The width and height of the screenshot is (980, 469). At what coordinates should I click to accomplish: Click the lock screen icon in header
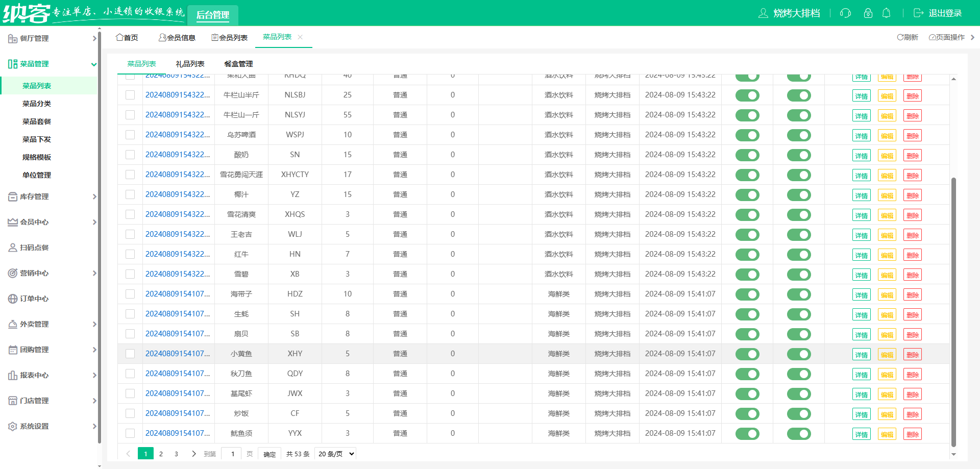click(868, 13)
